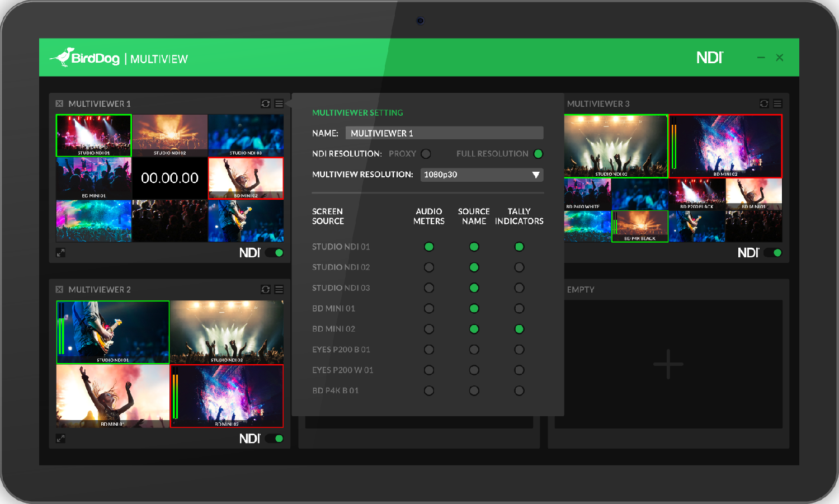Toggle source name for STUDIO NDI 01
The image size is (839, 504).
pyautogui.click(x=474, y=247)
